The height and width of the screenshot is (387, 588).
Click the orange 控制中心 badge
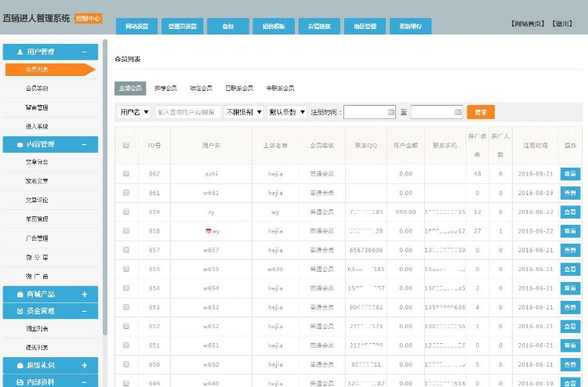click(x=88, y=18)
